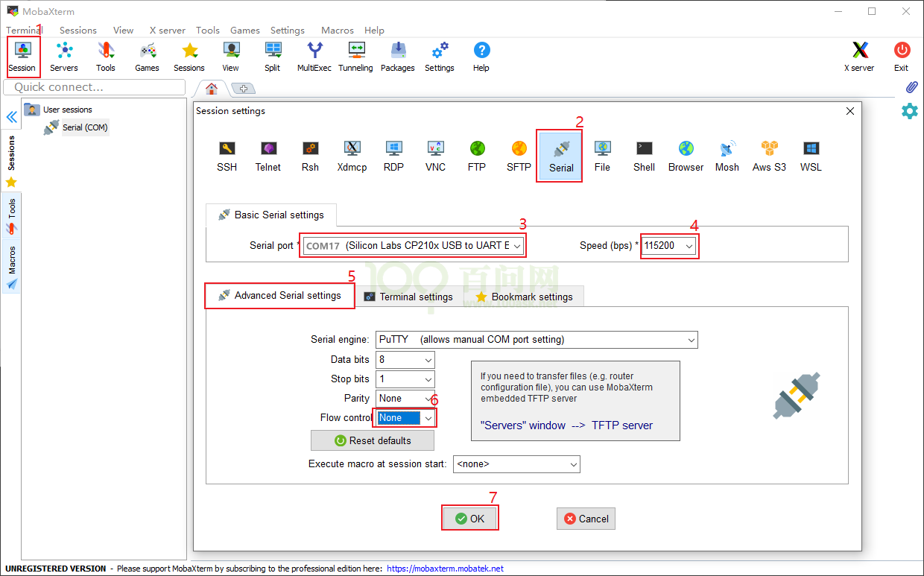The width and height of the screenshot is (924, 576).
Task: Click the Reset defaults button
Action: coord(373,440)
